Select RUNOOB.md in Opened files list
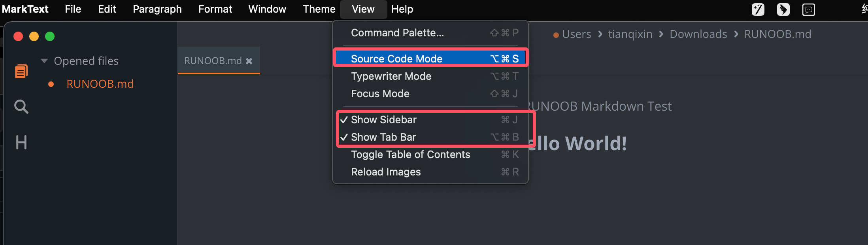The height and width of the screenshot is (245, 868). pos(100,84)
